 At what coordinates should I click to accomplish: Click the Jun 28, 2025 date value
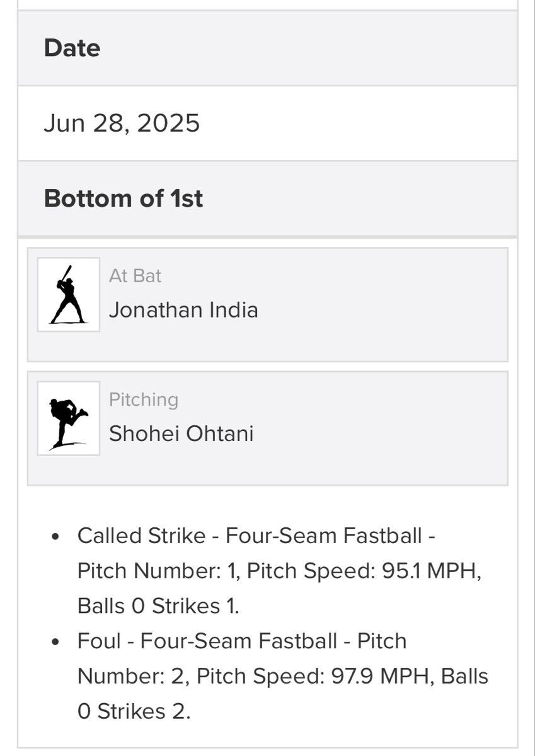coord(122,123)
